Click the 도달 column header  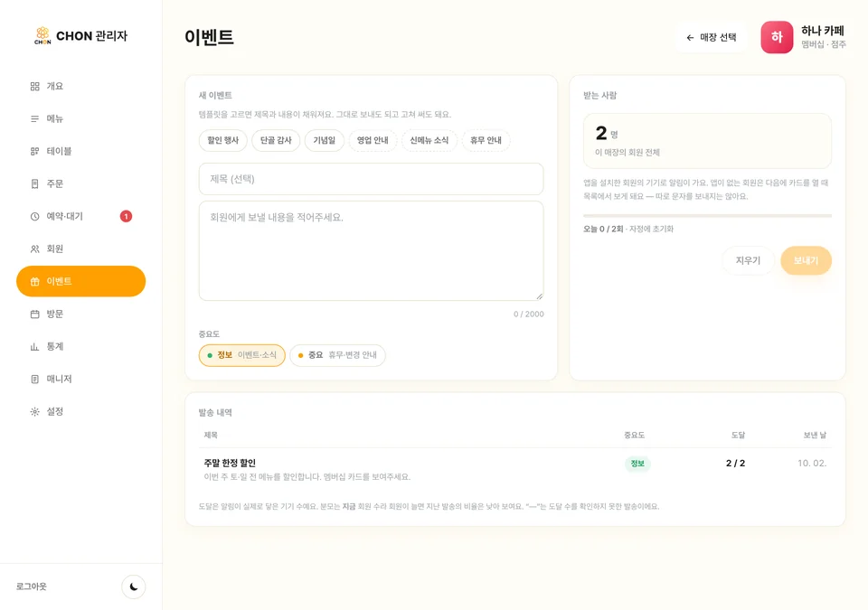[738, 436]
